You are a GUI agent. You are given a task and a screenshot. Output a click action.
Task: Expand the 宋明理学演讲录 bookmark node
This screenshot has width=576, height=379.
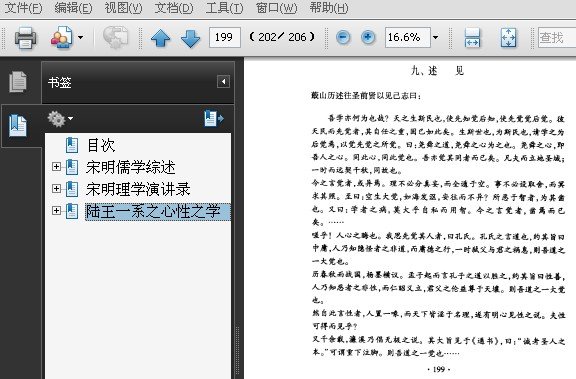pyautogui.click(x=56, y=188)
